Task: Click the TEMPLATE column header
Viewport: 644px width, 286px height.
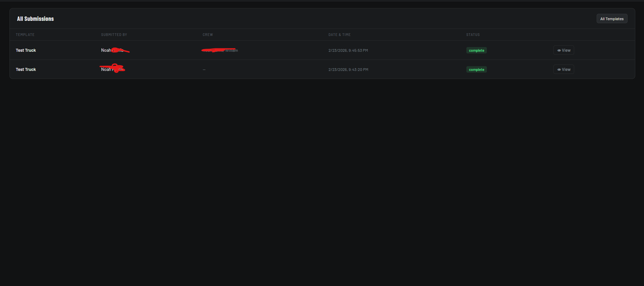Action: tap(25, 35)
